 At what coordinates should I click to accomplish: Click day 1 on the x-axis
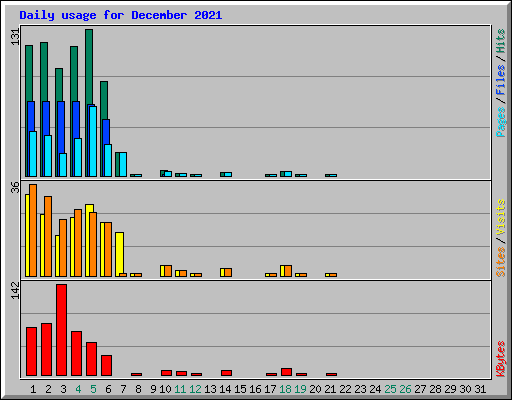point(33,389)
